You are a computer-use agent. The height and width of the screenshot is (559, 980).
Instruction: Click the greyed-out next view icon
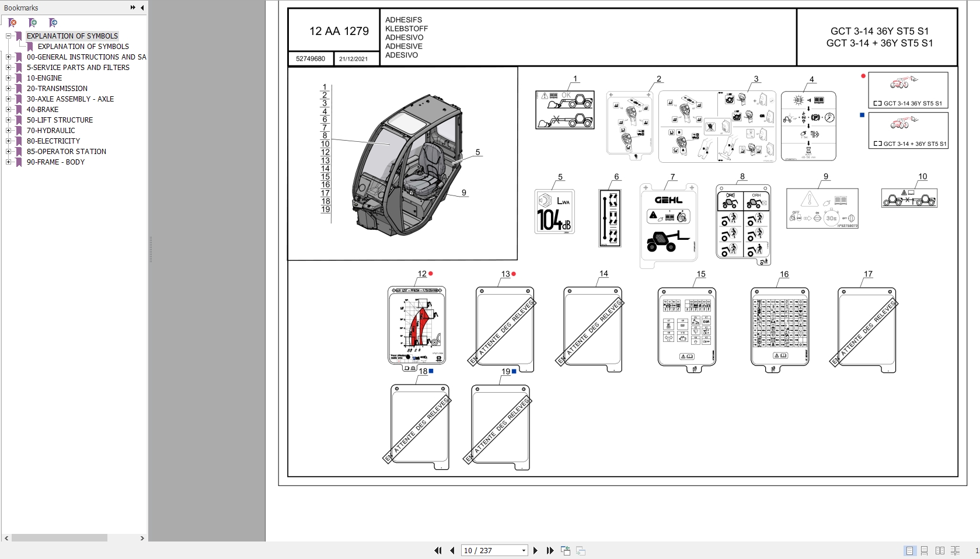coord(581,550)
